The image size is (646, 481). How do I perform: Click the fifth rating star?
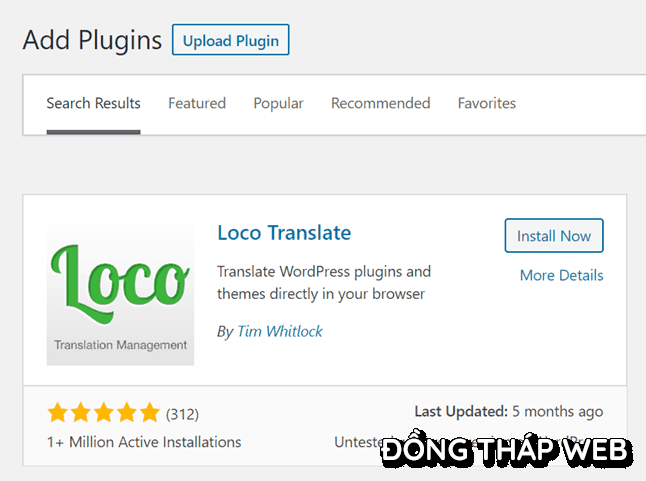coord(149,412)
